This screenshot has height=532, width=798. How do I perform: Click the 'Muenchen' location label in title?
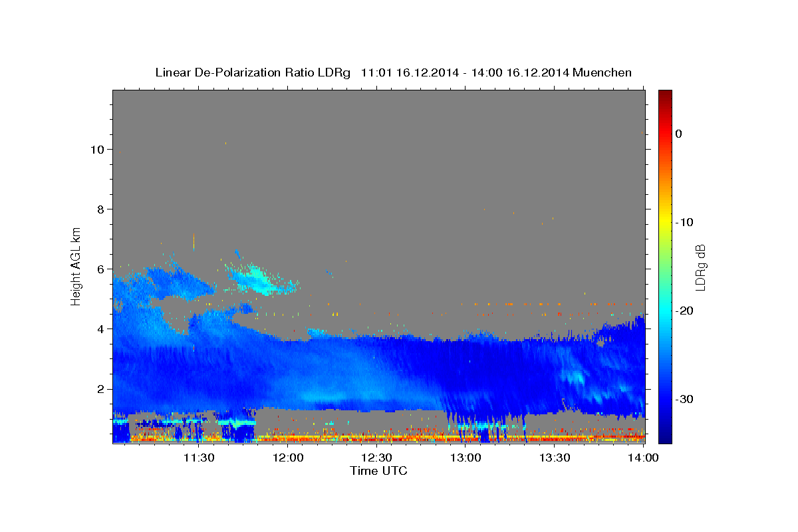[x=602, y=72]
